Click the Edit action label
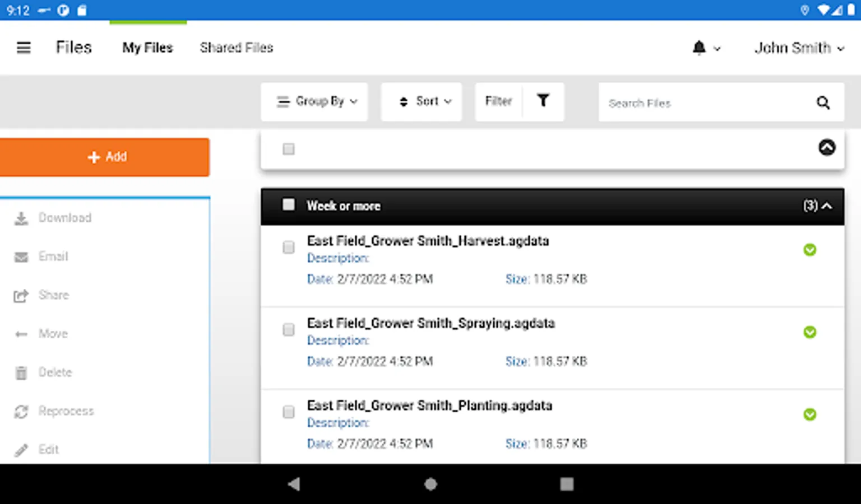The image size is (861, 504). (x=49, y=450)
